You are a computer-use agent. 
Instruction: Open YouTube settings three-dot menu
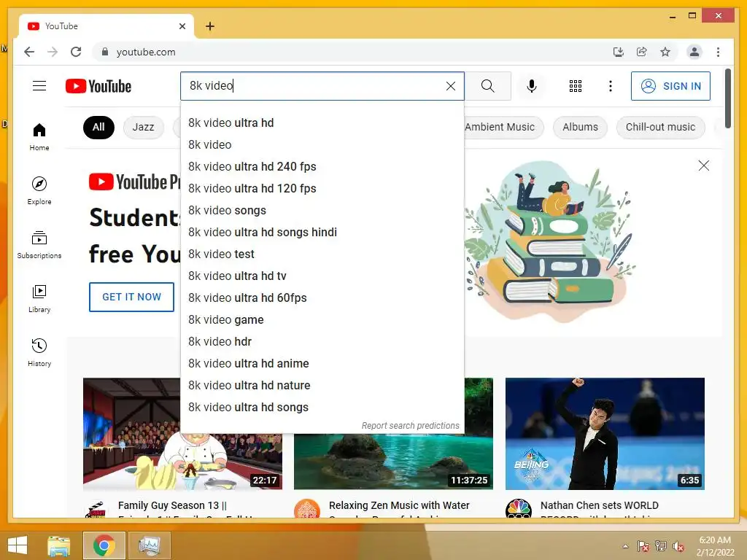[x=611, y=86]
